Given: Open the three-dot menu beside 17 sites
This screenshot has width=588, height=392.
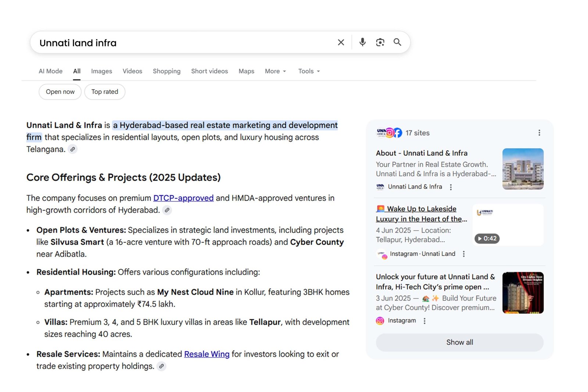Looking at the screenshot, I should [x=539, y=133].
